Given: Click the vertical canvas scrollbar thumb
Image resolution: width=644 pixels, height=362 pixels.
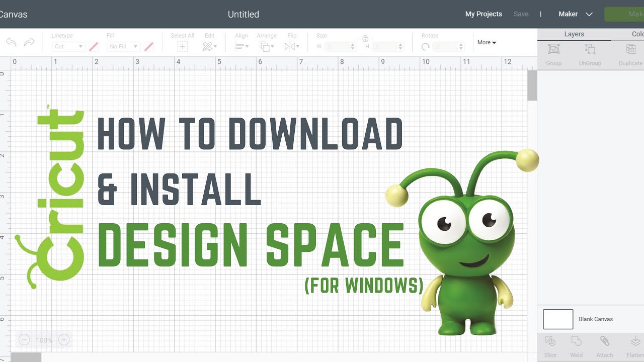Looking at the screenshot, I should pos(532,85).
